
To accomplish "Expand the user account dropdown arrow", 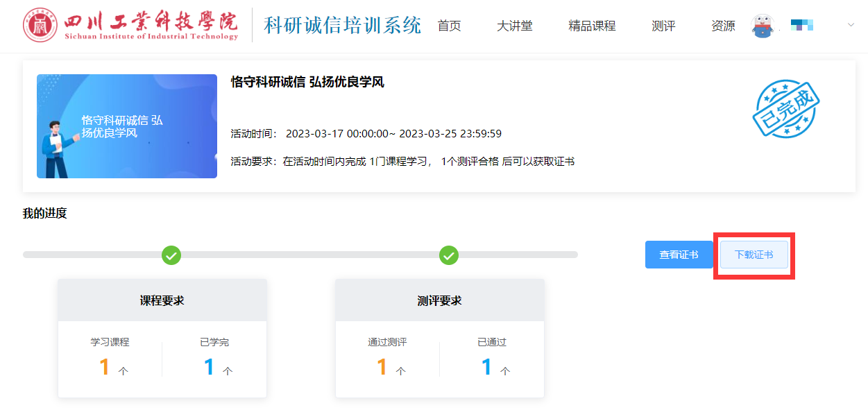I will (851, 26).
